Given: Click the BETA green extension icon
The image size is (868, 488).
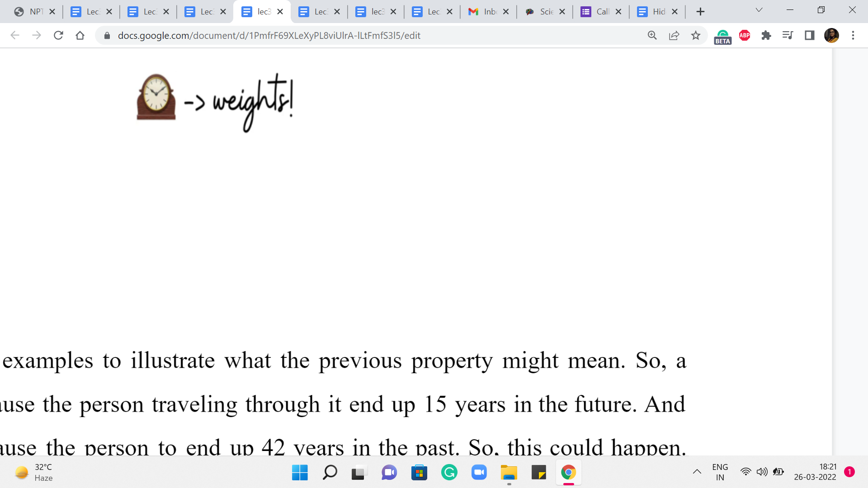Looking at the screenshot, I should tap(722, 36).
